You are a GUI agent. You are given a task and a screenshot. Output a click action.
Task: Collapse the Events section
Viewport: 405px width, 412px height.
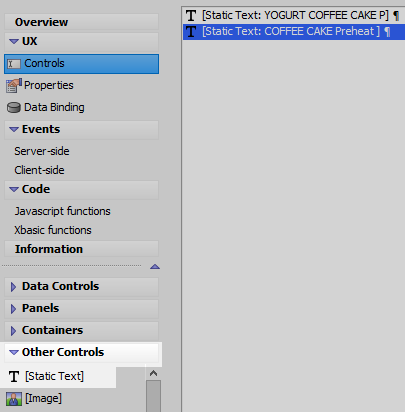[x=14, y=129]
